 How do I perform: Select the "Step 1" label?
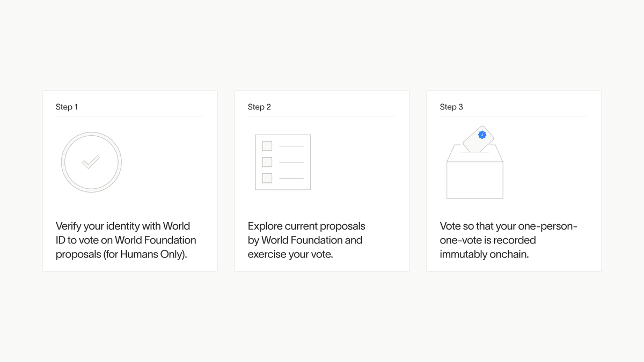click(x=67, y=107)
